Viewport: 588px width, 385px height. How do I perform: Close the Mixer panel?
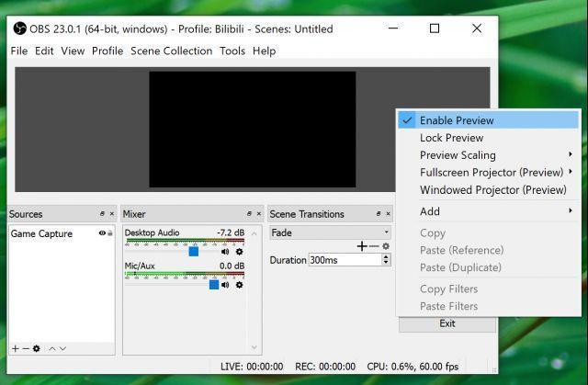pyautogui.click(x=259, y=214)
